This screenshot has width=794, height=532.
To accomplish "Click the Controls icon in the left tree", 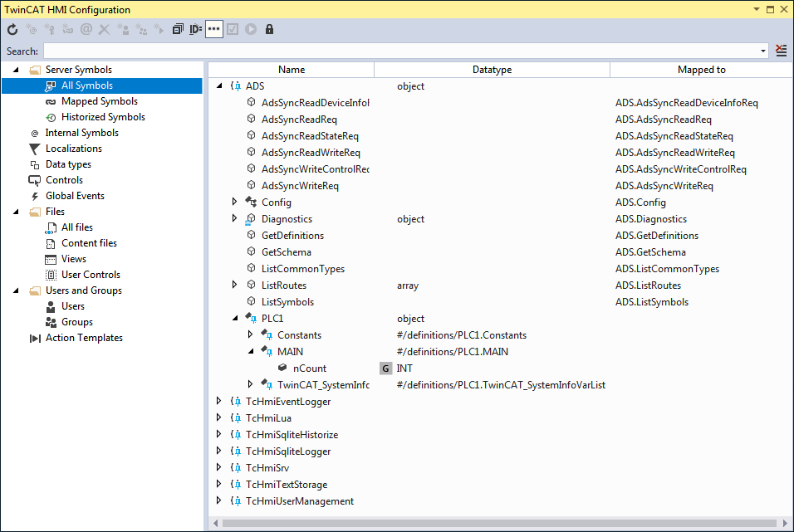I will [x=34, y=180].
